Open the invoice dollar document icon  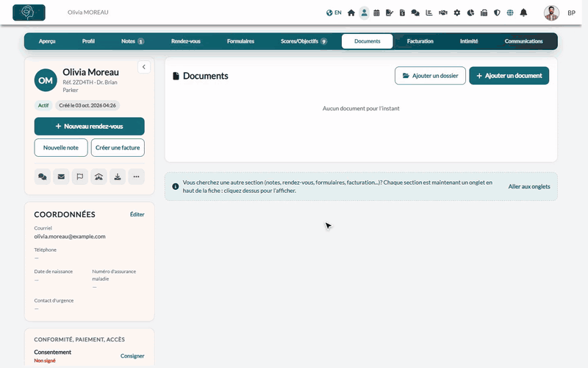point(402,13)
